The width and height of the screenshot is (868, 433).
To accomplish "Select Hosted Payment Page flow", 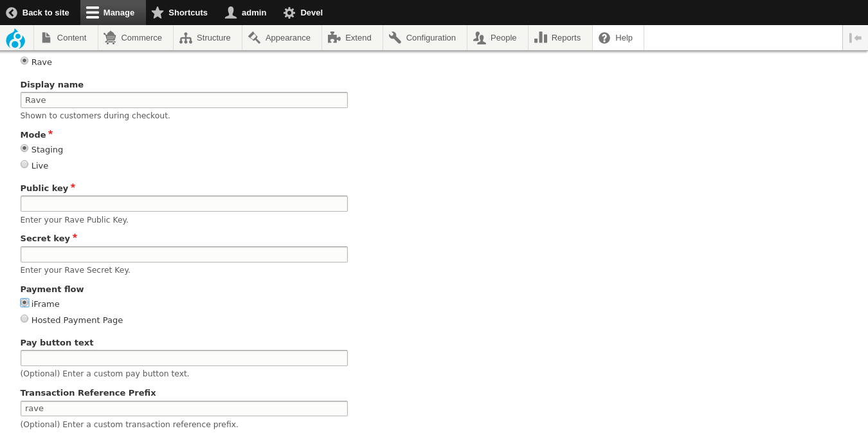I will click(24, 318).
